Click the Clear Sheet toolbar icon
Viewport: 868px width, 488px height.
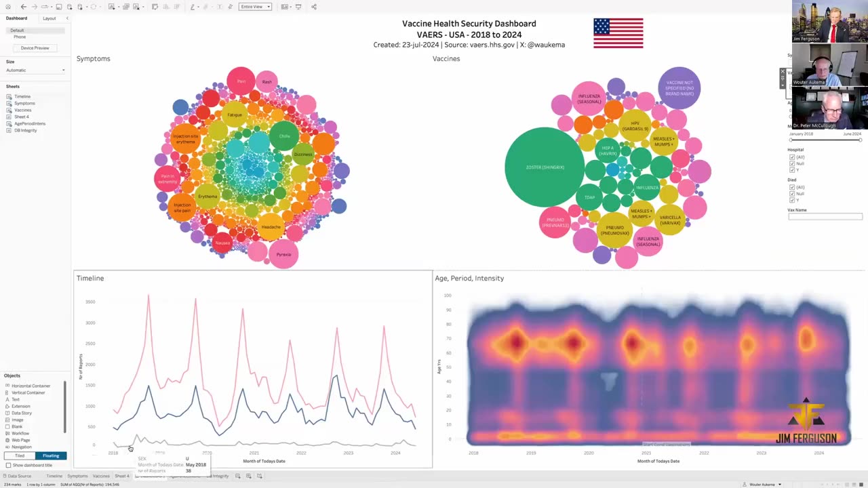click(x=136, y=7)
